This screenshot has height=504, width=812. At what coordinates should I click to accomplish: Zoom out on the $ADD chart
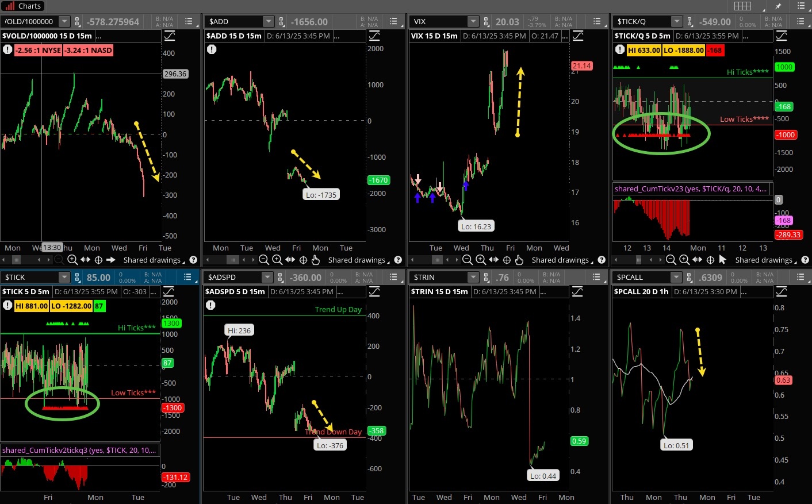264,260
